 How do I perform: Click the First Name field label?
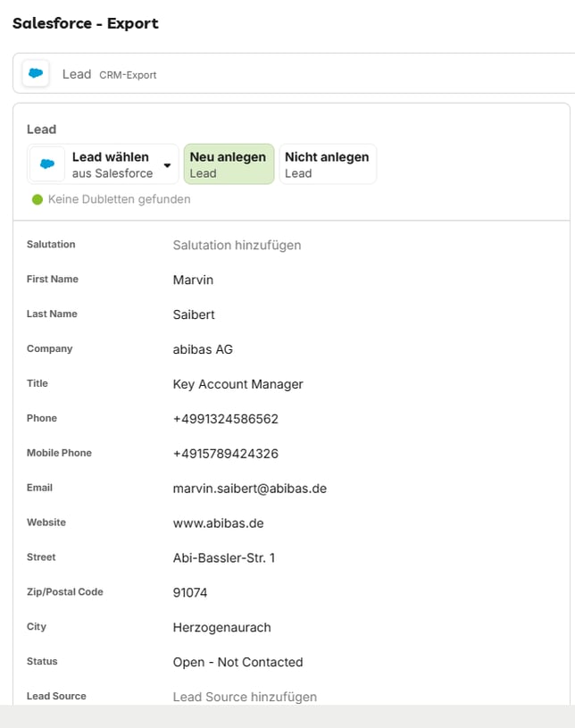[53, 279]
